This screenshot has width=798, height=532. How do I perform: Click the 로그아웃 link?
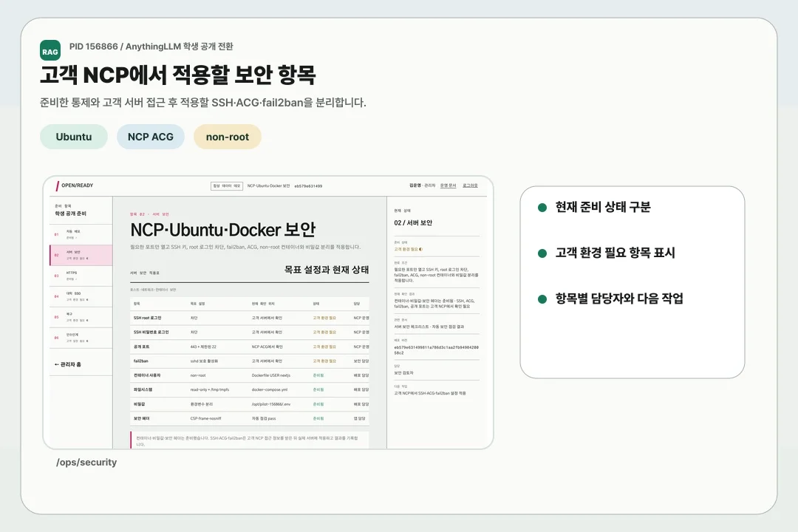coord(470,185)
